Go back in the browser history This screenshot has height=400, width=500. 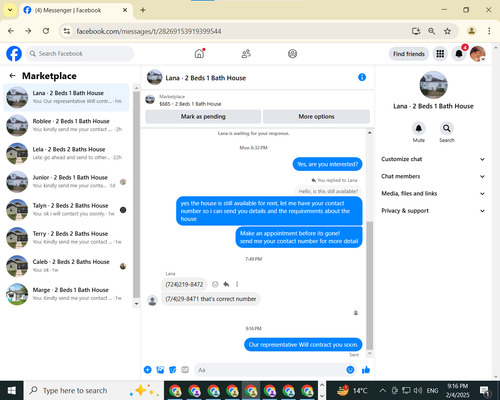tap(11, 31)
